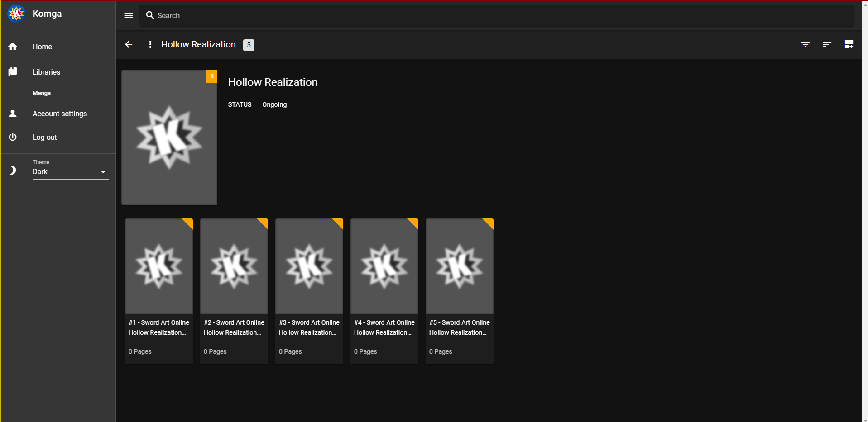This screenshot has width=868, height=422.
Task: Click the dark theme moon icon
Action: pyautogui.click(x=13, y=170)
